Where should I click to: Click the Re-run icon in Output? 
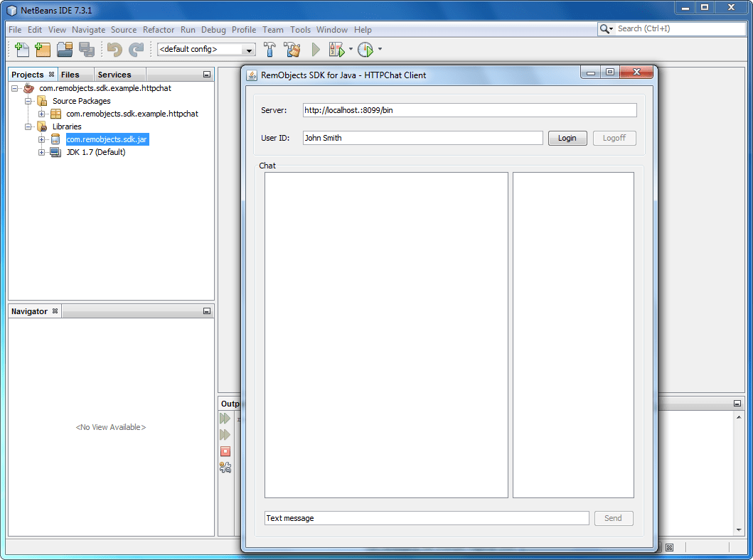(225, 419)
